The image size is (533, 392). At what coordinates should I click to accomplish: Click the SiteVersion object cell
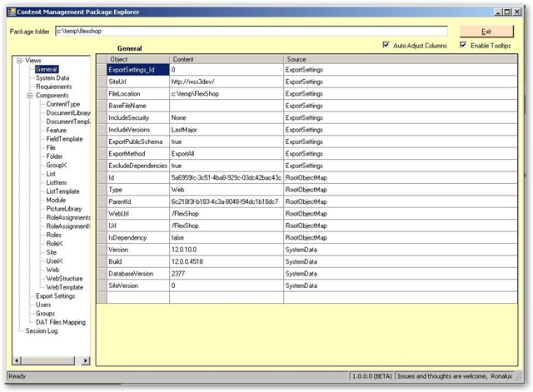(138, 285)
